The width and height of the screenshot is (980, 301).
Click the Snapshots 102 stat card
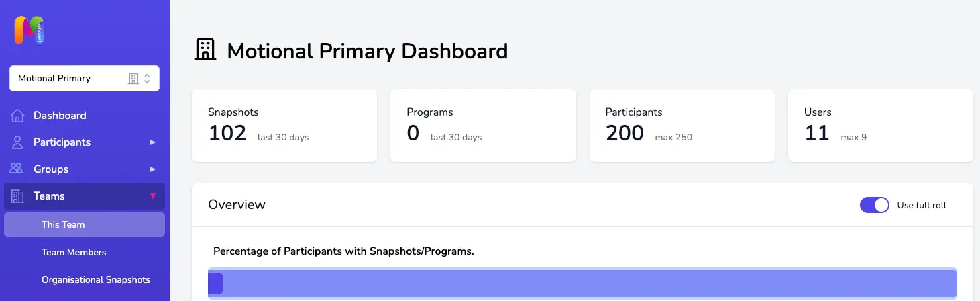[284, 126]
